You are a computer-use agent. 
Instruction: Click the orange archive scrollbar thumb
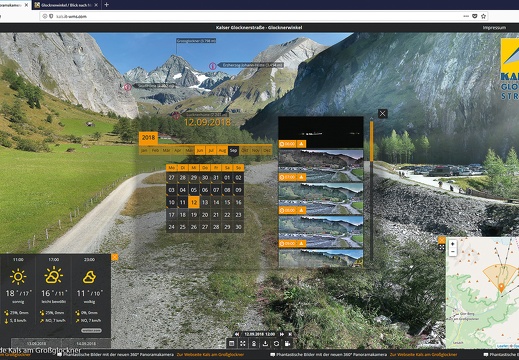coord(372,141)
